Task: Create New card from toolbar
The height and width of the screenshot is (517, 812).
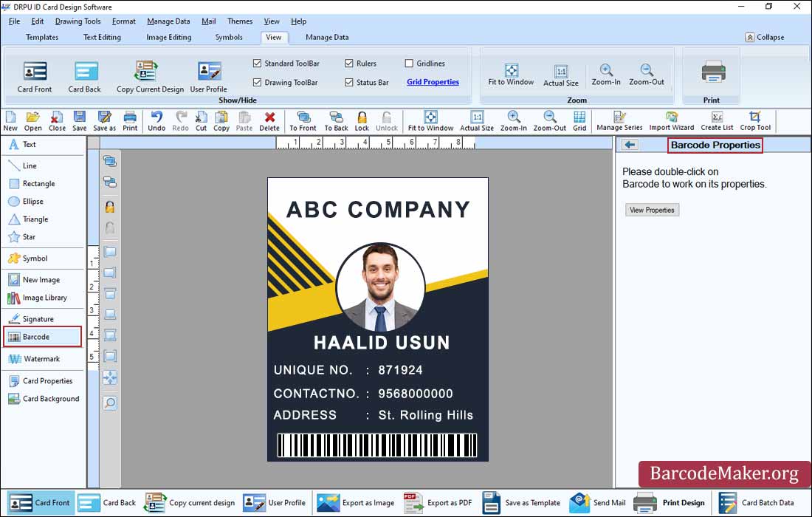Action: (10, 121)
